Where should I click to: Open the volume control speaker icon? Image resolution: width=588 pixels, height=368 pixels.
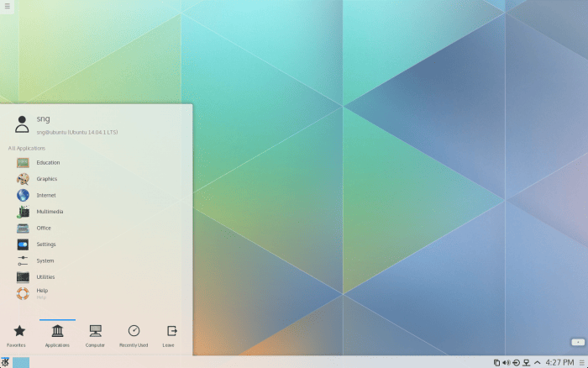506,362
